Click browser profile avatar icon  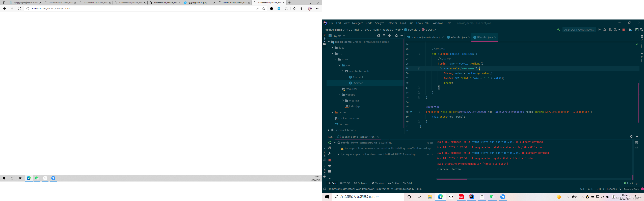(x=309, y=9)
